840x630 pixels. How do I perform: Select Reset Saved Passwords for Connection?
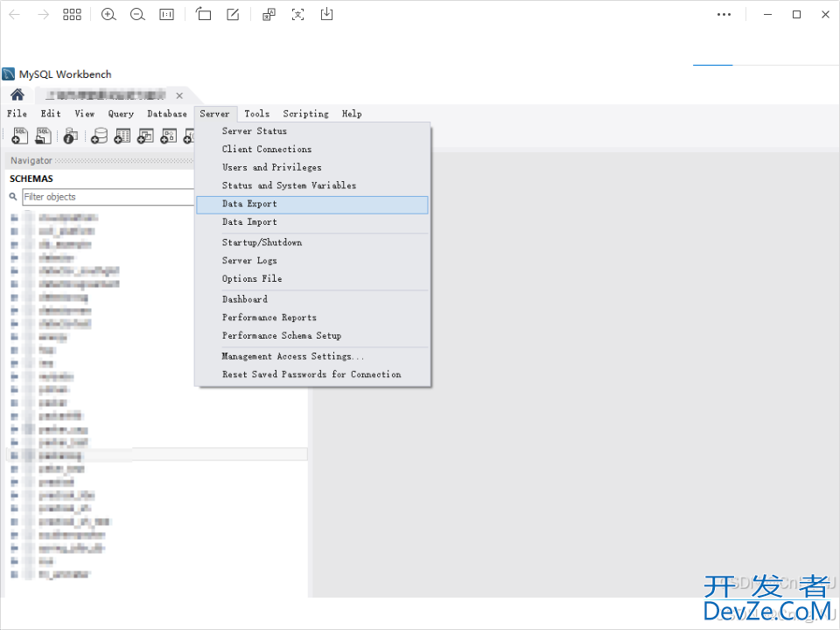pyautogui.click(x=312, y=375)
